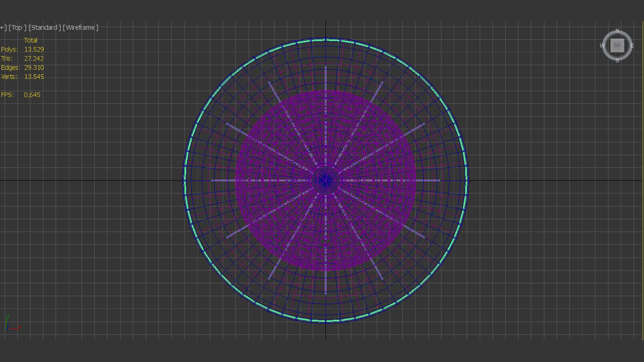Open the [Wireframe] shading mode menu

pos(80,27)
